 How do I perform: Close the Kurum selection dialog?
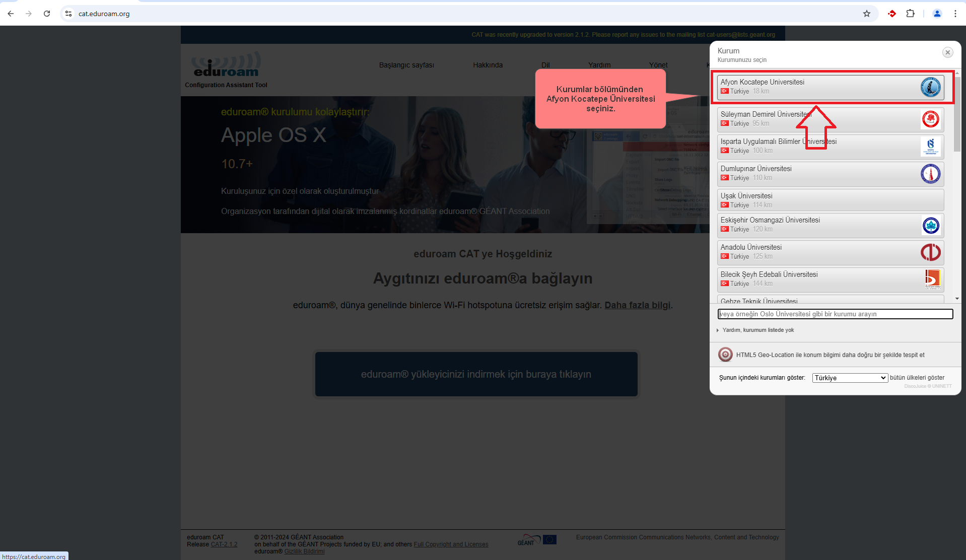947,52
